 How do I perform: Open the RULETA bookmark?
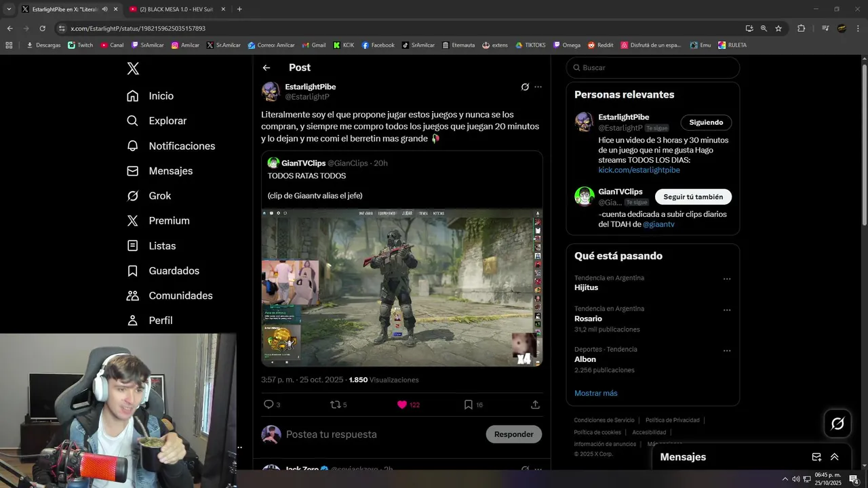click(x=732, y=45)
